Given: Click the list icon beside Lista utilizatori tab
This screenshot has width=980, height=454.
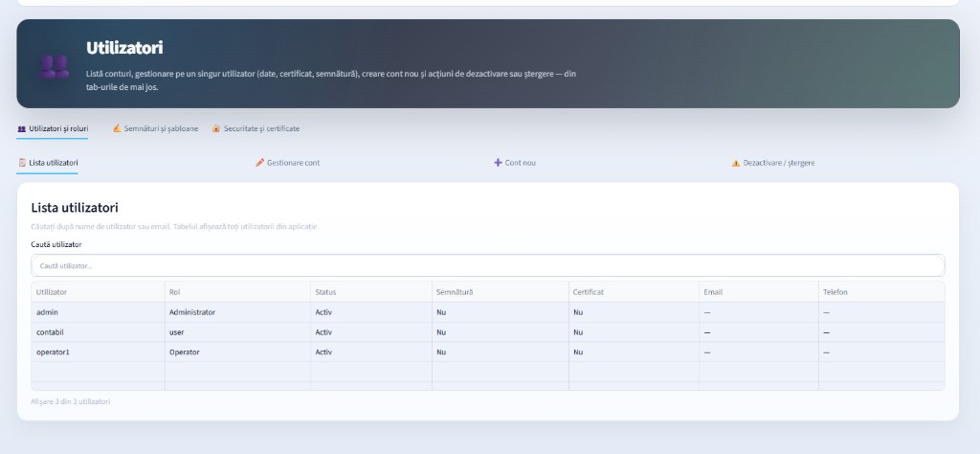Looking at the screenshot, I should [x=23, y=163].
